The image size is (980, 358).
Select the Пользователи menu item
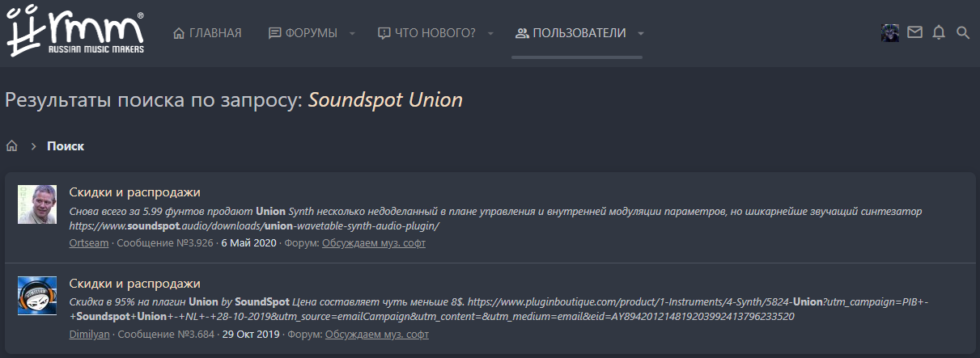[571, 33]
